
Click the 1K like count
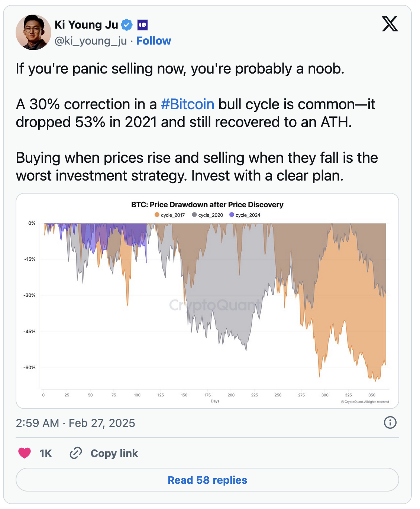(x=45, y=453)
